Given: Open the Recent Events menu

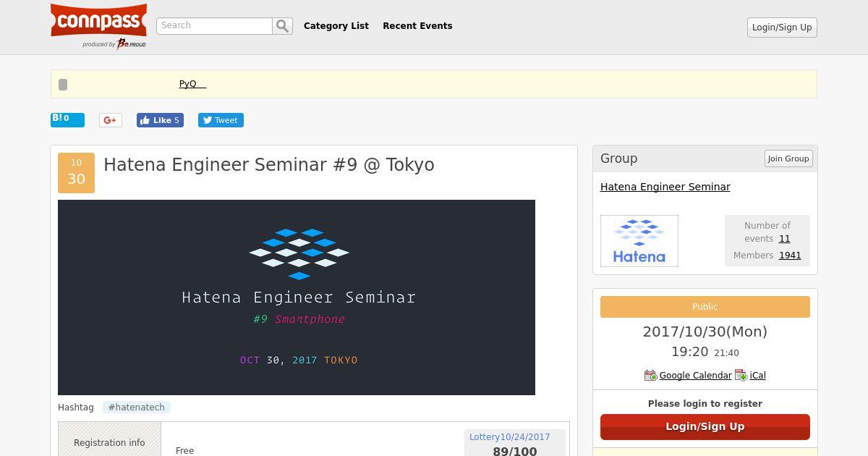Looking at the screenshot, I should click(417, 26).
